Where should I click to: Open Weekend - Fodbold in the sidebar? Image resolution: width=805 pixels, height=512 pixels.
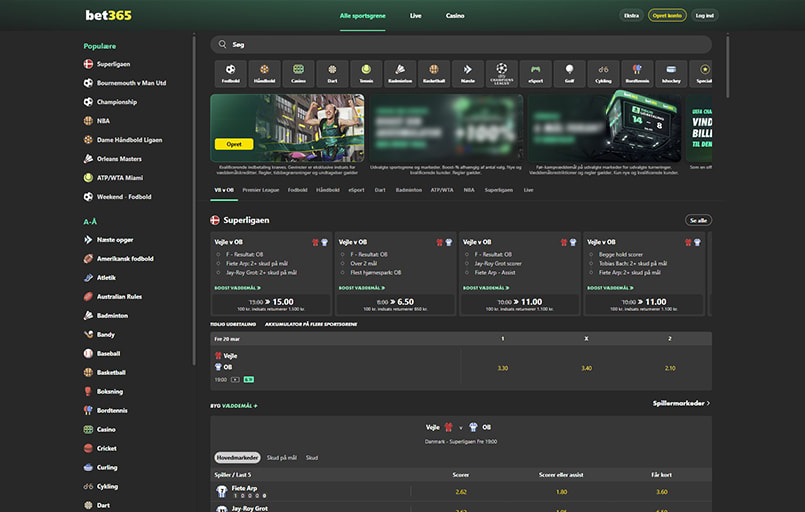click(124, 197)
